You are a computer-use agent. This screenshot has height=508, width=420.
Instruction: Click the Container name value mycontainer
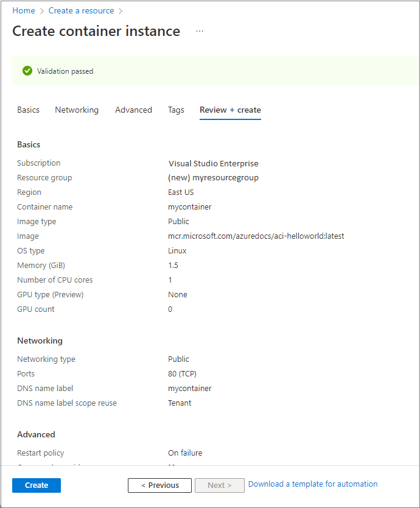click(190, 206)
